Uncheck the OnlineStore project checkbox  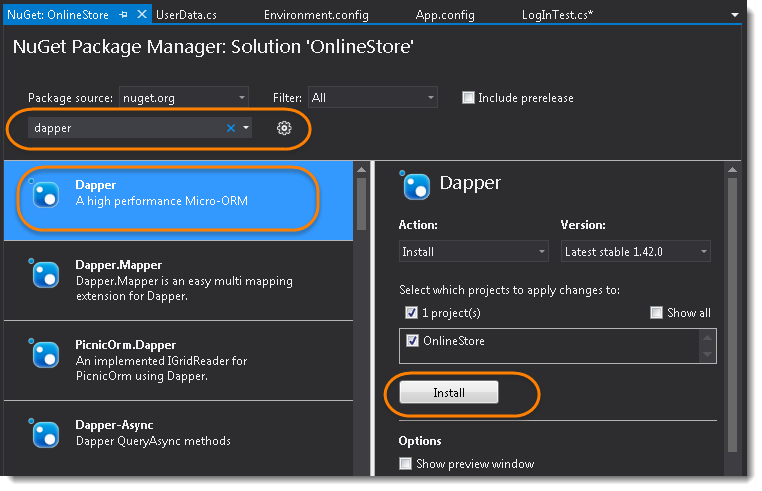412,340
